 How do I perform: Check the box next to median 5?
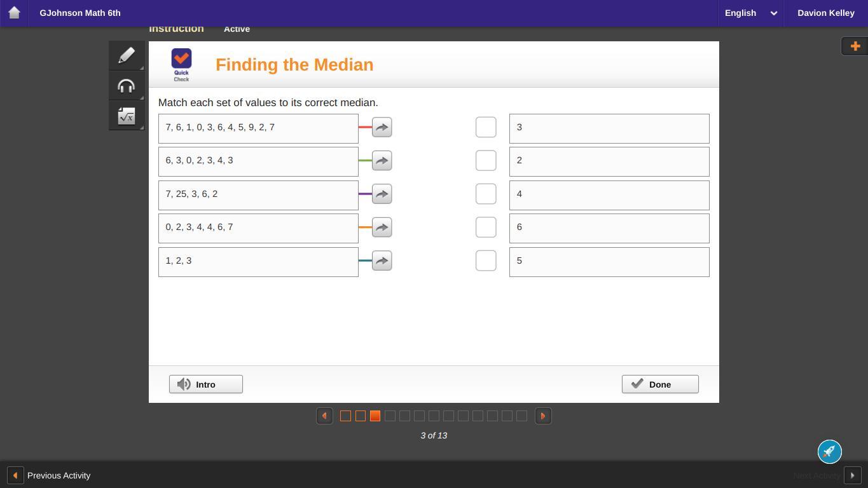(x=486, y=261)
